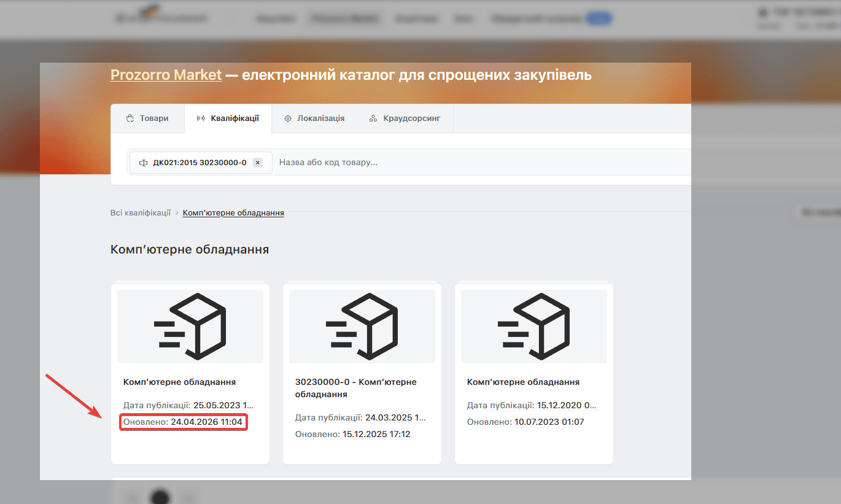
Task: Click the Оновлено 15.12.2025 17:12 date
Action: click(x=353, y=434)
